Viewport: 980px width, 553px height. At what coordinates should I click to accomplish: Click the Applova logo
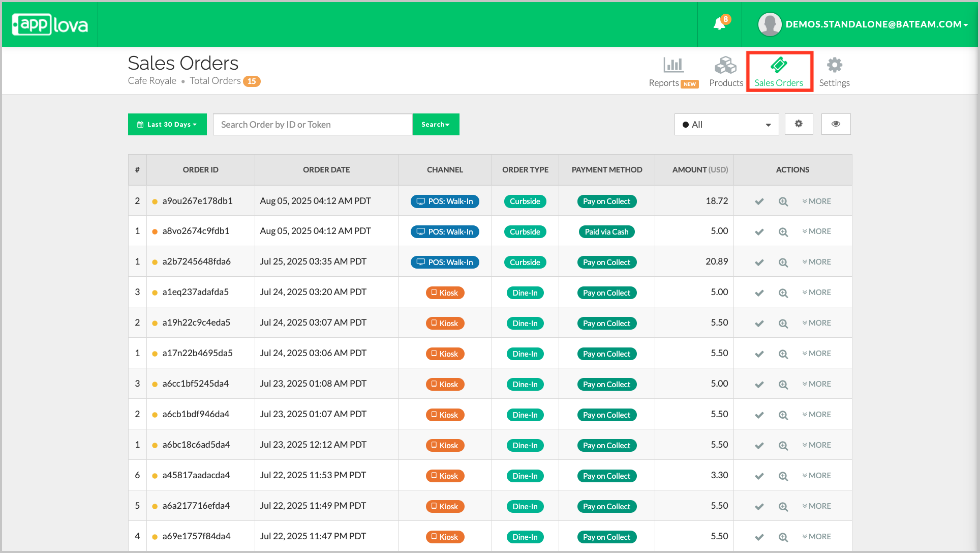click(x=50, y=24)
